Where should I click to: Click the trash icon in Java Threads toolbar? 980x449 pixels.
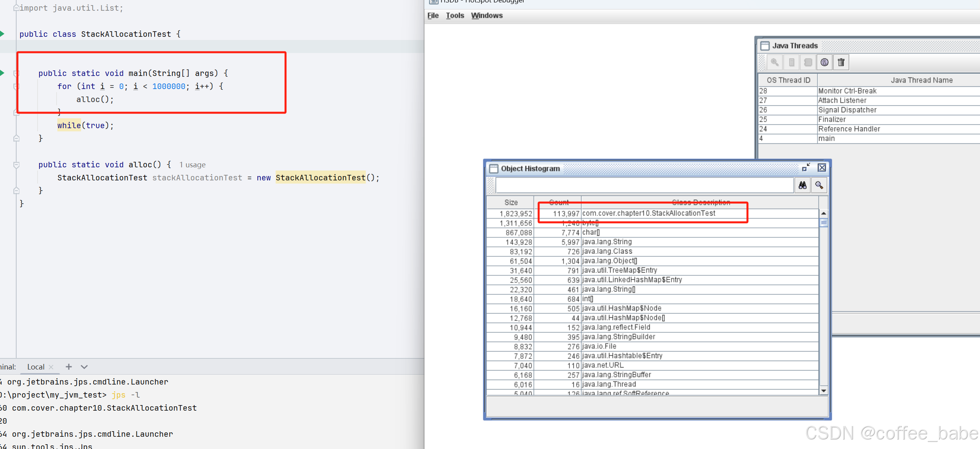pyautogui.click(x=841, y=62)
